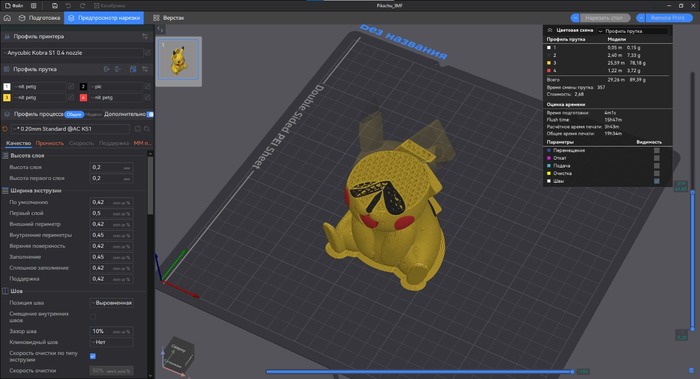Screen dimensions: 700x379
Task: Edit filament 4 preset icon
Action: pos(147,97)
